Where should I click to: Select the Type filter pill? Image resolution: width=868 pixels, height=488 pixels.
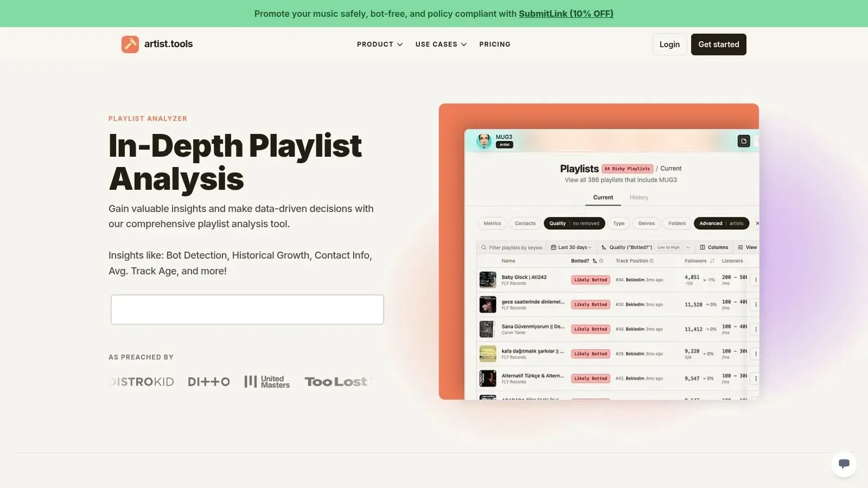coord(619,223)
